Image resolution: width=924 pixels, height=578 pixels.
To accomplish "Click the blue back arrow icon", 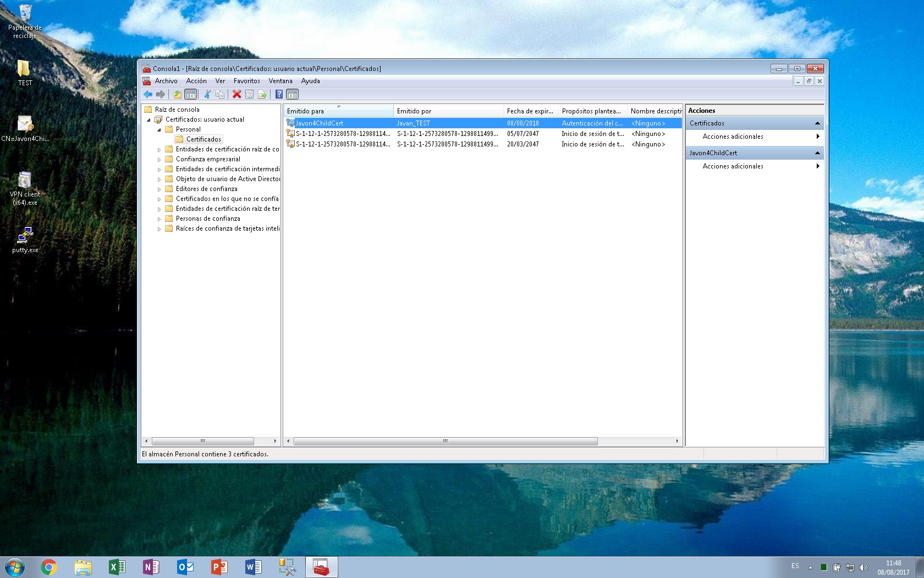I will (x=148, y=94).
